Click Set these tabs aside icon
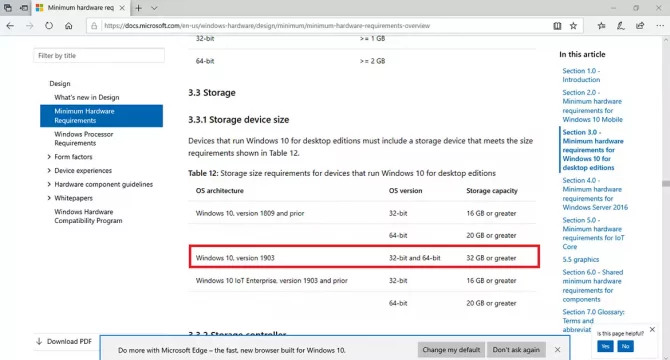The height and width of the screenshot is (360, 670). tap(24, 8)
